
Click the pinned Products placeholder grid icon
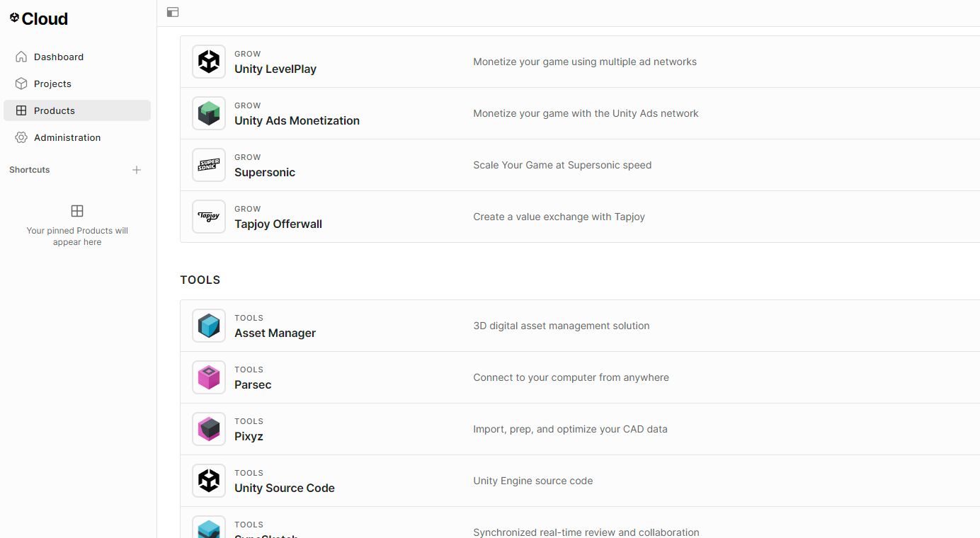point(77,211)
